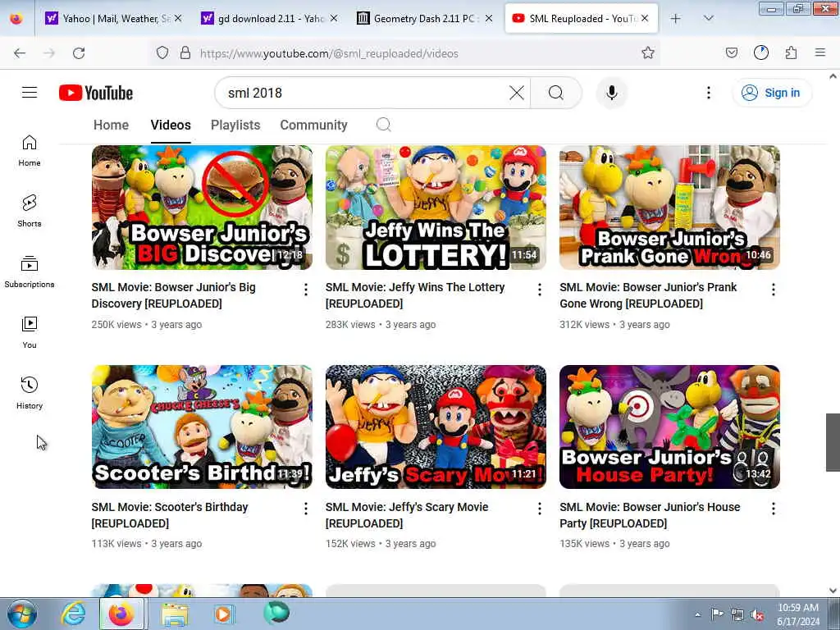Click title SML Movie: Jeffy Wins The Lottery
840x630 pixels.
(x=415, y=295)
